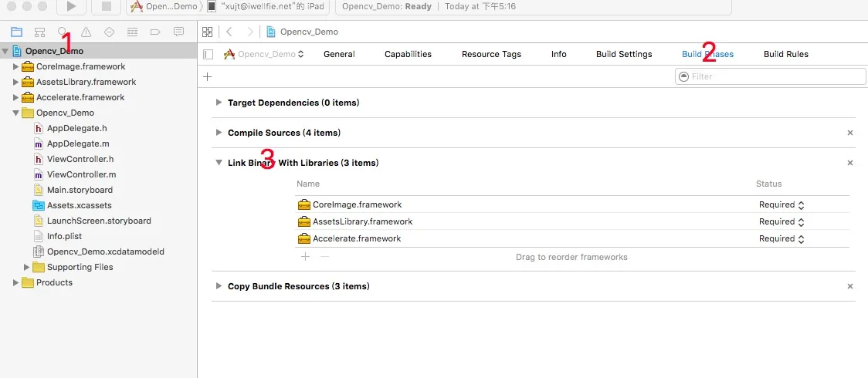Open Info.plist file
This screenshot has height=378, width=868.
[64, 237]
